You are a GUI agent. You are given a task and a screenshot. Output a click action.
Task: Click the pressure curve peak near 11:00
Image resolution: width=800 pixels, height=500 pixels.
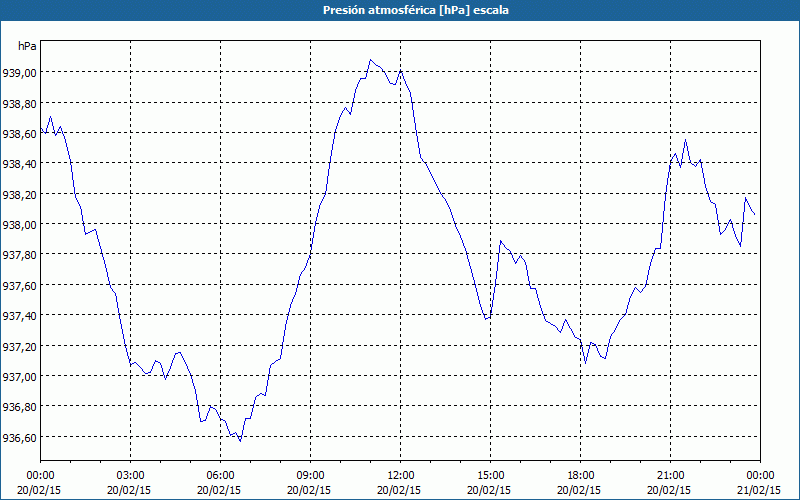pyautogui.click(x=370, y=60)
